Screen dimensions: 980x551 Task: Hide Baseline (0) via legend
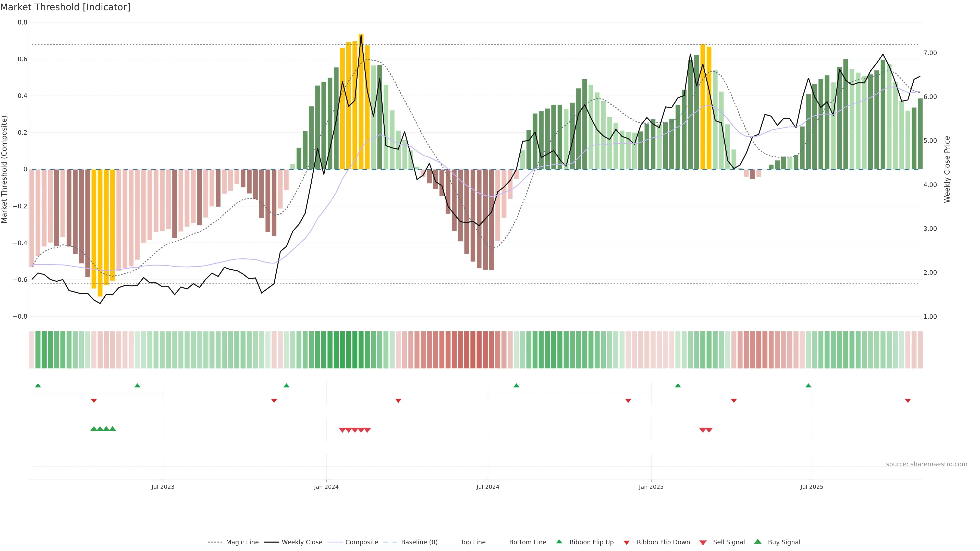click(419, 542)
